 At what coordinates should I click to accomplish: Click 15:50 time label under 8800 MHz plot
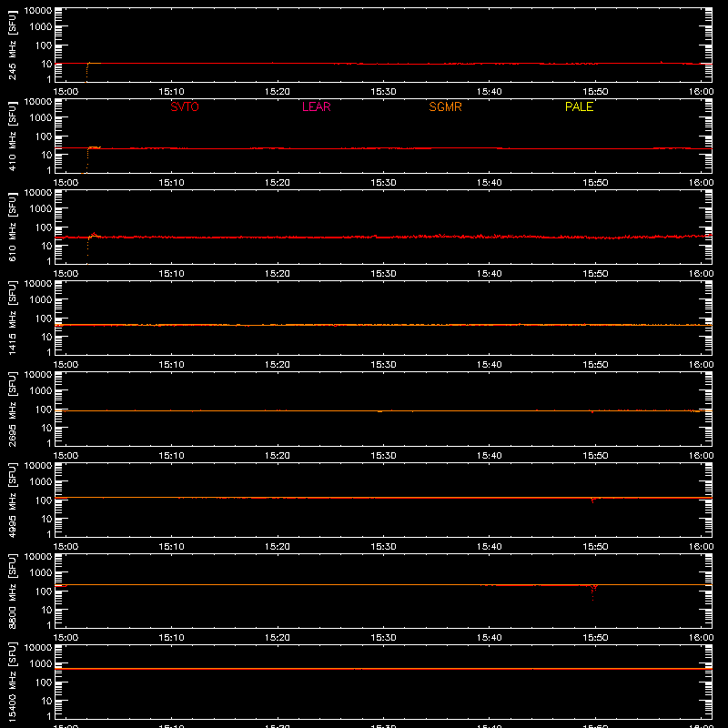click(595, 638)
